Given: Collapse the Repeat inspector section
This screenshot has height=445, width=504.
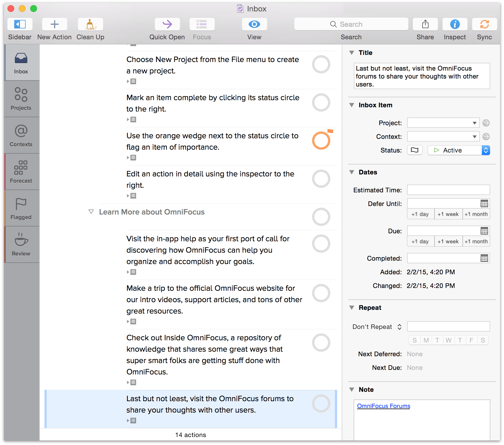Looking at the screenshot, I should point(352,308).
